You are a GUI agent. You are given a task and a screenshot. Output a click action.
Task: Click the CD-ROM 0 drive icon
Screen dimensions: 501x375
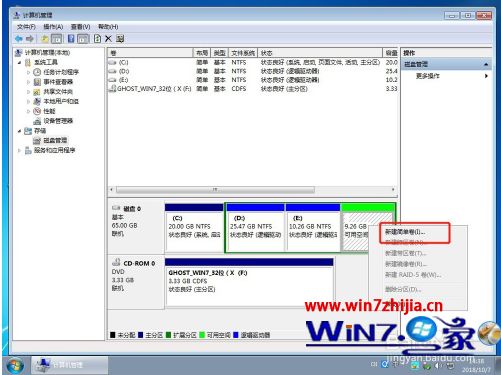pos(116,262)
